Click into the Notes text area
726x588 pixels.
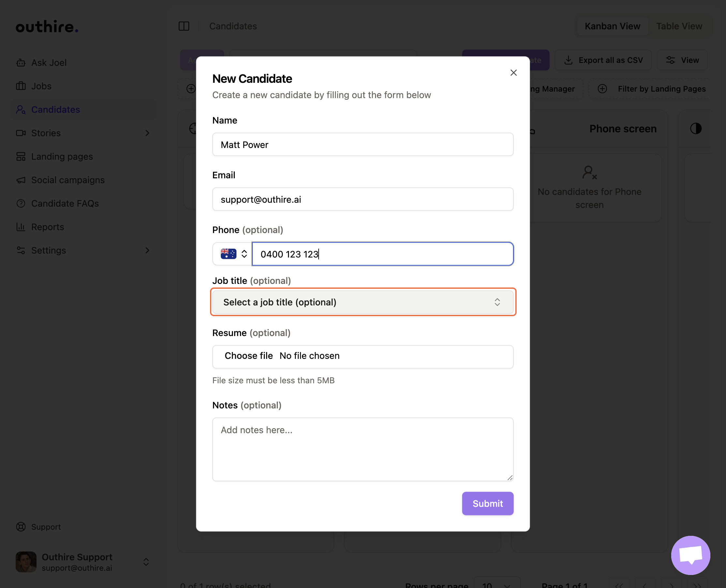coord(363,449)
